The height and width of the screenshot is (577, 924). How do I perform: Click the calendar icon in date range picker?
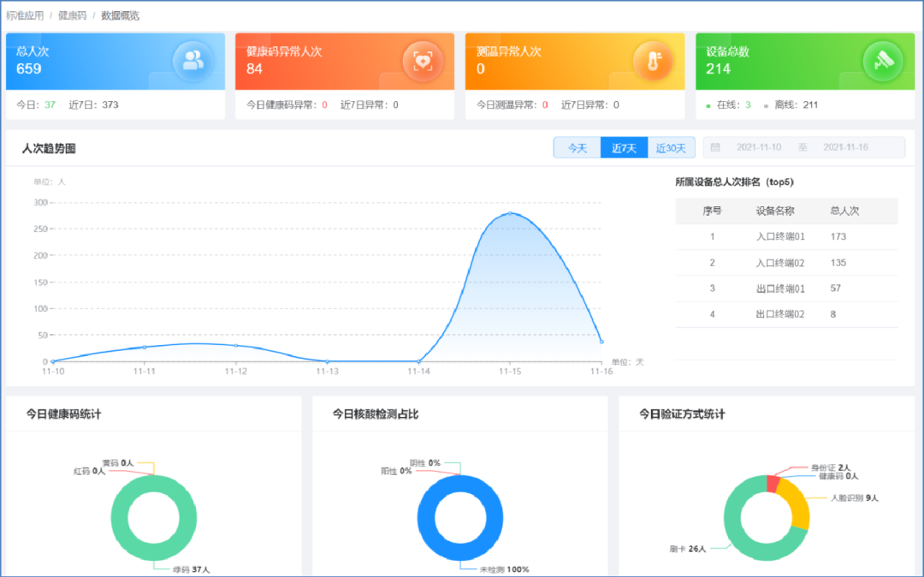click(715, 148)
